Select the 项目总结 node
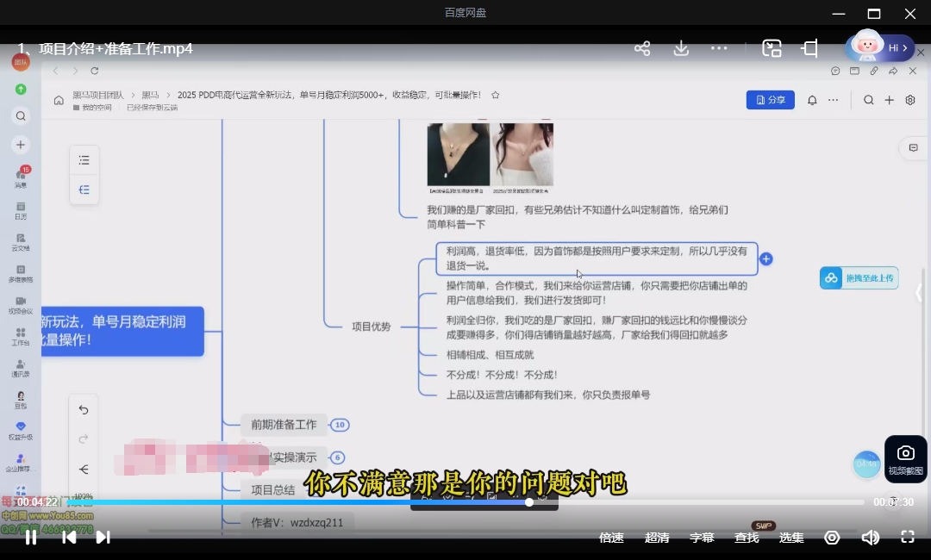 click(x=272, y=490)
